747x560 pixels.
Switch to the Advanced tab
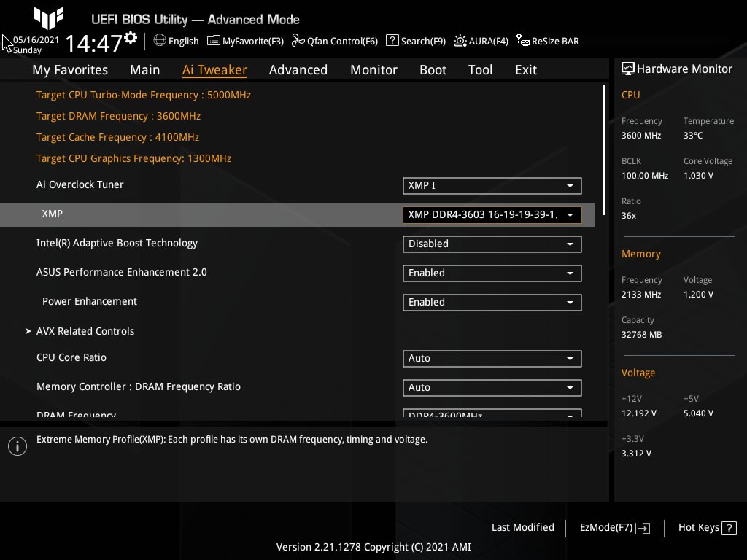[298, 70]
